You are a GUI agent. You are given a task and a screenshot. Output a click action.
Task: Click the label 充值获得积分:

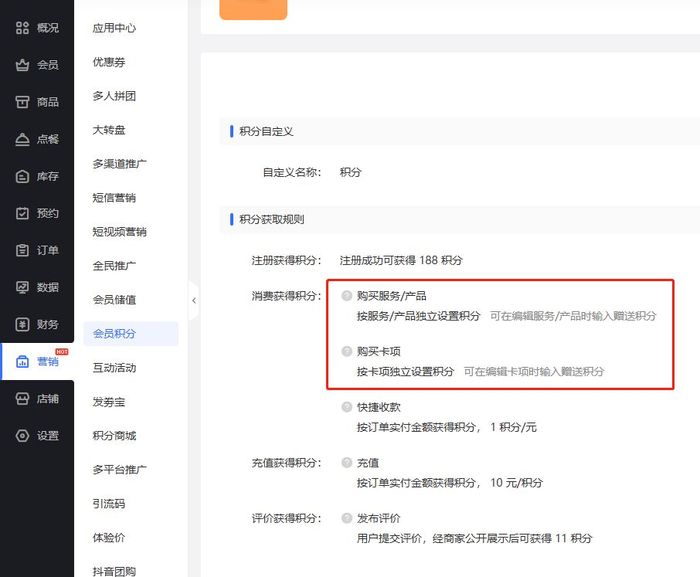click(x=286, y=463)
